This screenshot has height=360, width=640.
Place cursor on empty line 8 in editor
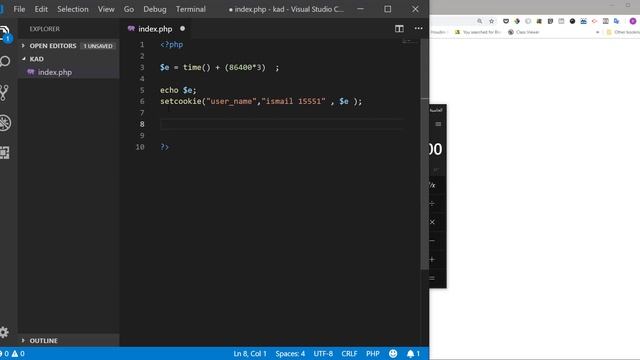[x=282, y=124]
